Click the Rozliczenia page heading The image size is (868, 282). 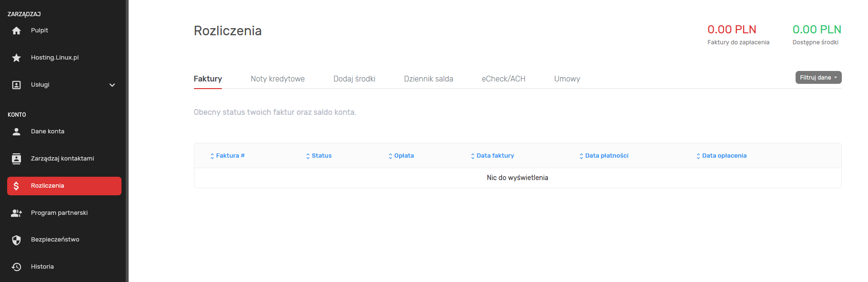(228, 31)
